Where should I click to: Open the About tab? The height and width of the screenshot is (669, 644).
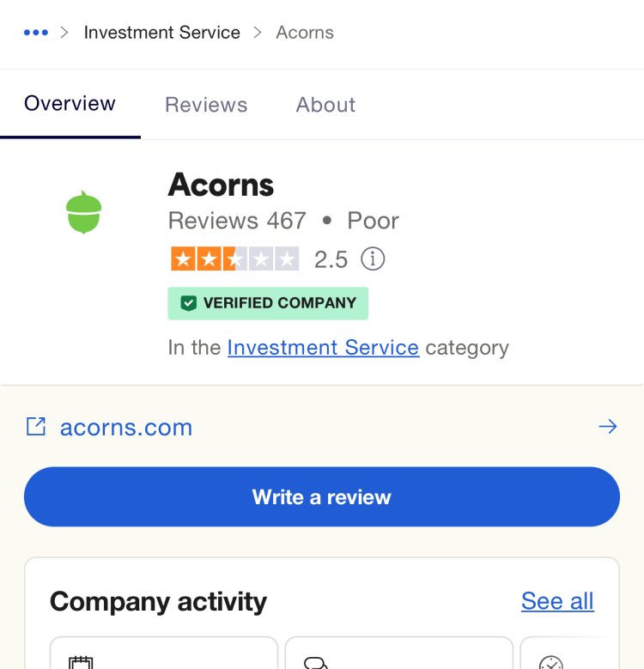click(x=325, y=105)
